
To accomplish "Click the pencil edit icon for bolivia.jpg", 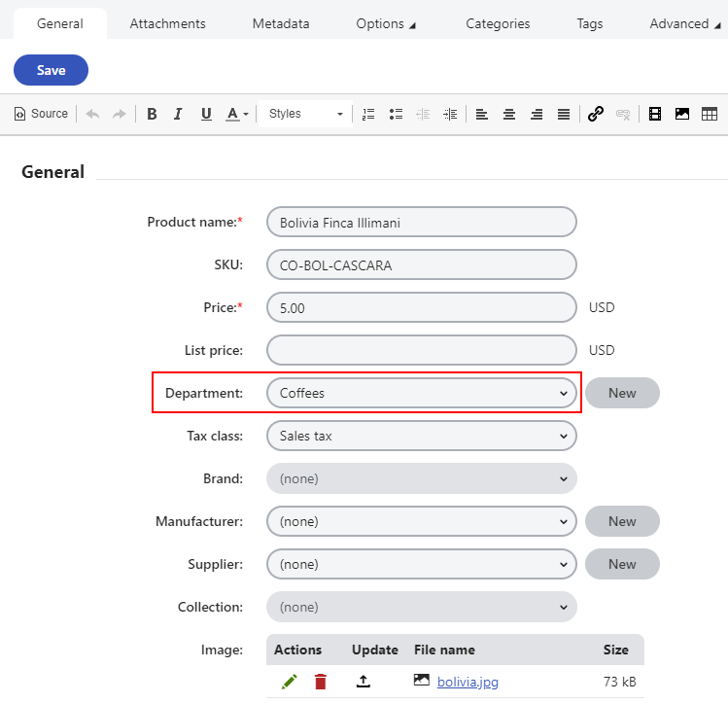I will tap(289, 682).
